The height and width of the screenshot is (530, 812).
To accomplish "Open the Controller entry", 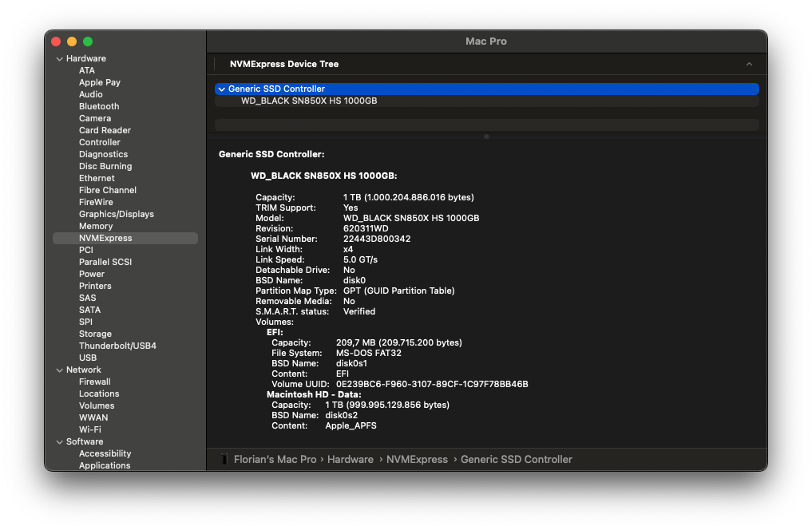I will [x=100, y=142].
